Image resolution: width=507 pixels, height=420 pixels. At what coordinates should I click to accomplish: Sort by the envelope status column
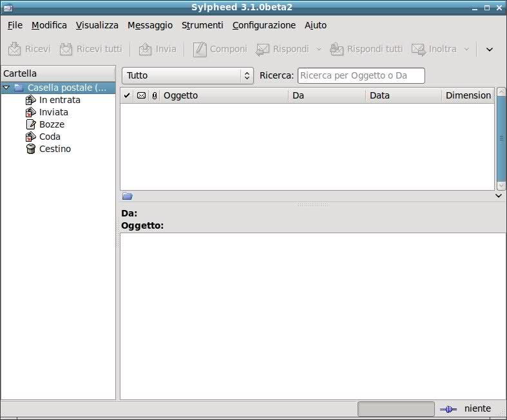141,95
